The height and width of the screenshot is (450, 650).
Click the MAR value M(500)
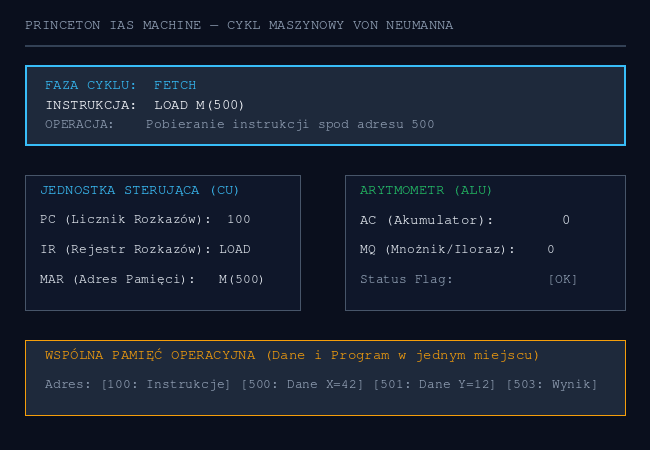[x=241, y=279]
